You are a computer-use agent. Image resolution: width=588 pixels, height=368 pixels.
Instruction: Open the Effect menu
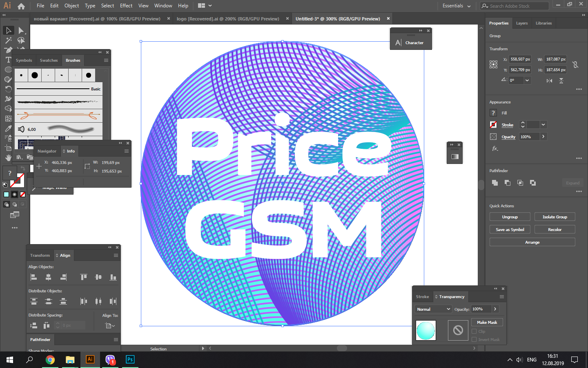click(x=126, y=6)
